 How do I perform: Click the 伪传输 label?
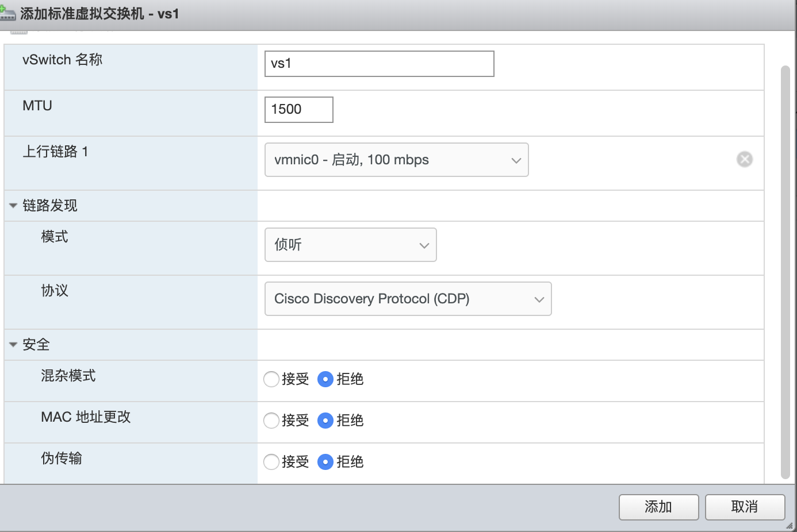[x=62, y=458]
